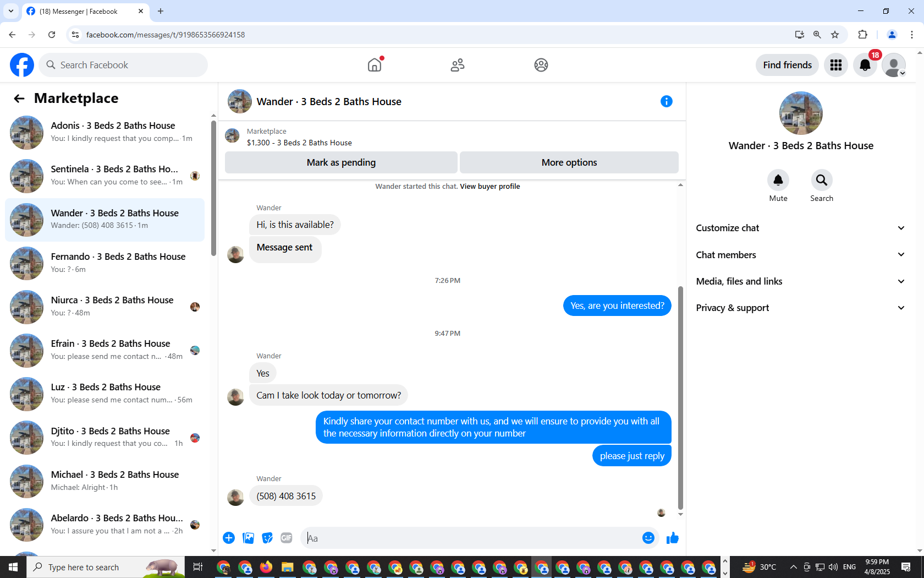The width and height of the screenshot is (924, 578).
Task: Expand Chat members section
Action: click(x=800, y=255)
